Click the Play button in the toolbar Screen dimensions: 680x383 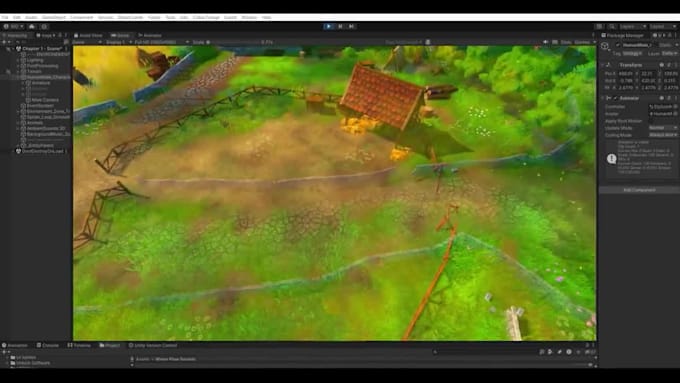[329, 26]
